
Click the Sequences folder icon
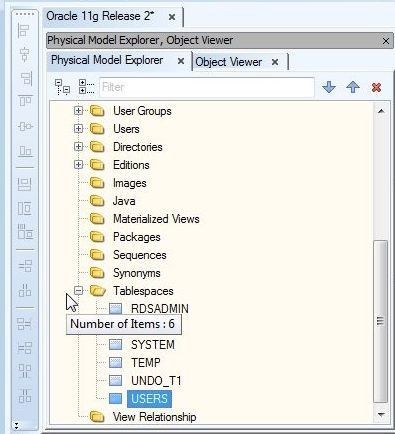(x=97, y=255)
